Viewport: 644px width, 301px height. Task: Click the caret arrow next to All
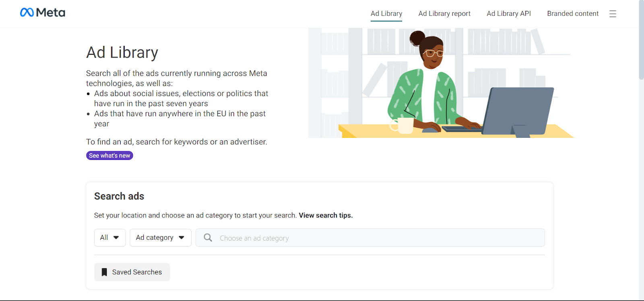(x=116, y=238)
